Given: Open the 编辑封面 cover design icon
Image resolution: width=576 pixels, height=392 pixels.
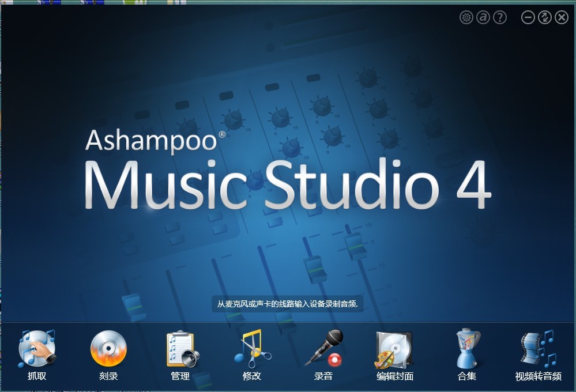Looking at the screenshot, I should click(x=394, y=349).
